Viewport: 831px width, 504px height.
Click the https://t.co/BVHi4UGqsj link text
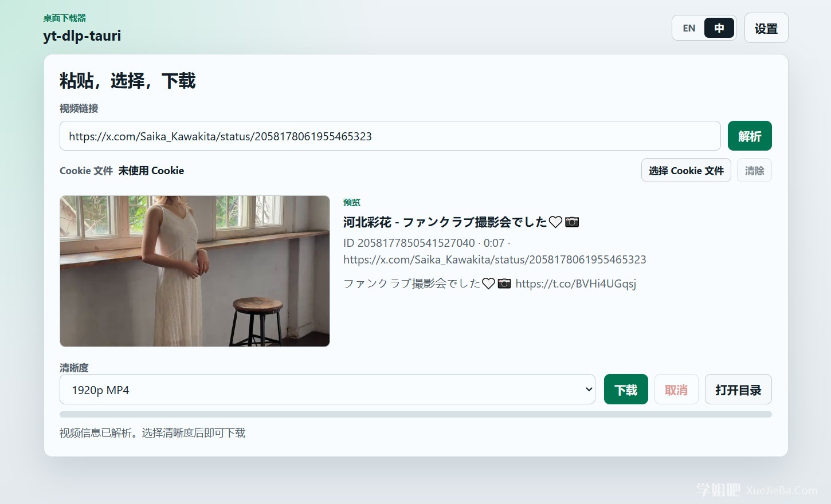(575, 283)
